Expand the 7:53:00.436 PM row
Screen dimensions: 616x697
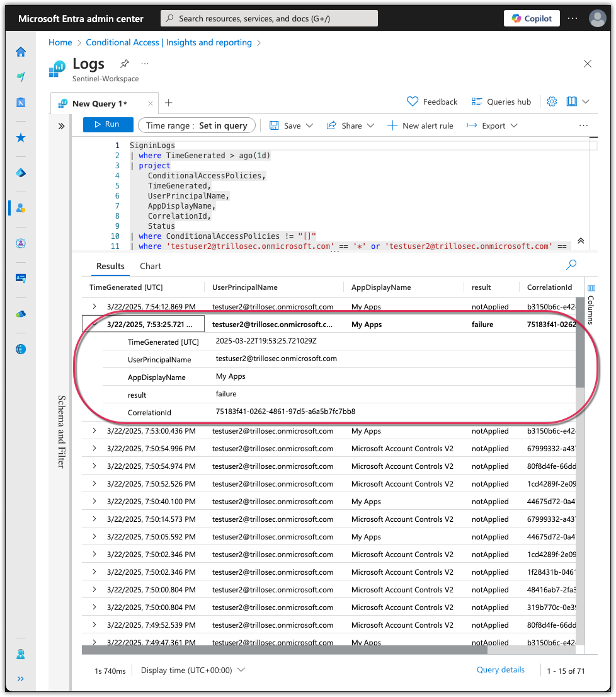point(94,430)
